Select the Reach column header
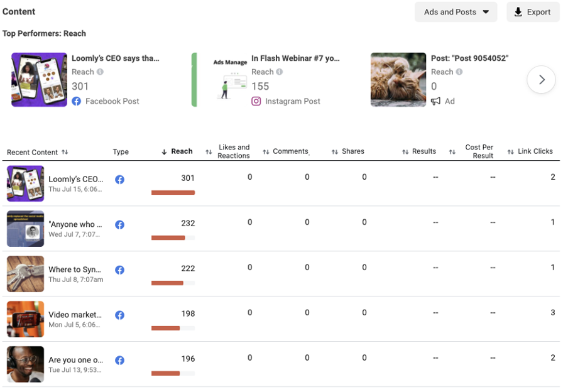The width and height of the screenshot is (568, 392). tap(181, 151)
